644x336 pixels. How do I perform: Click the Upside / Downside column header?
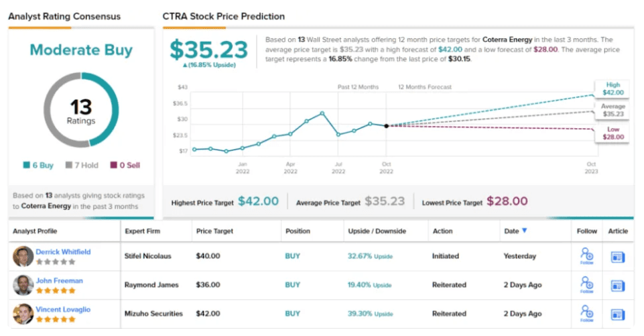(377, 231)
